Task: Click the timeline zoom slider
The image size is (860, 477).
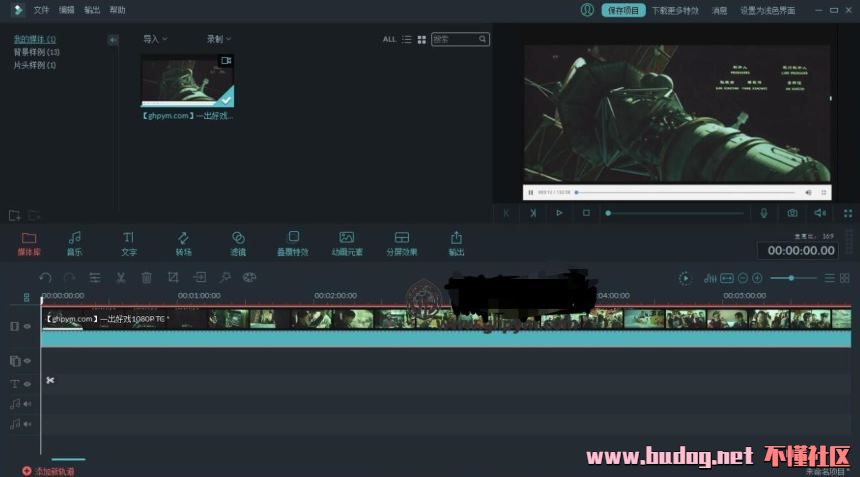Action: click(x=793, y=279)
